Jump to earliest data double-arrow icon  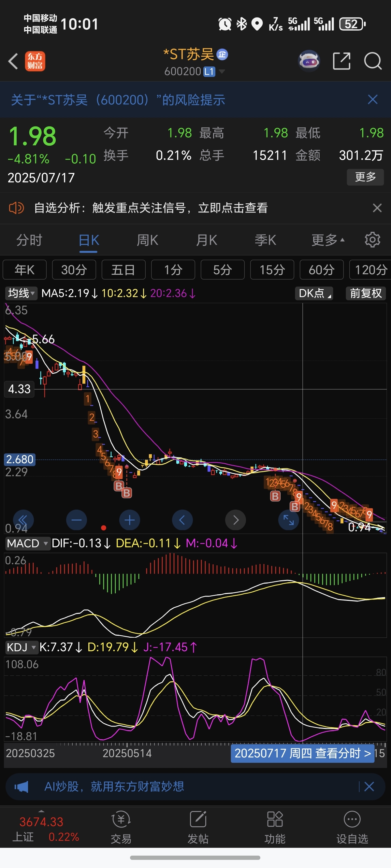pyautogui.click(x=23, y=520)
